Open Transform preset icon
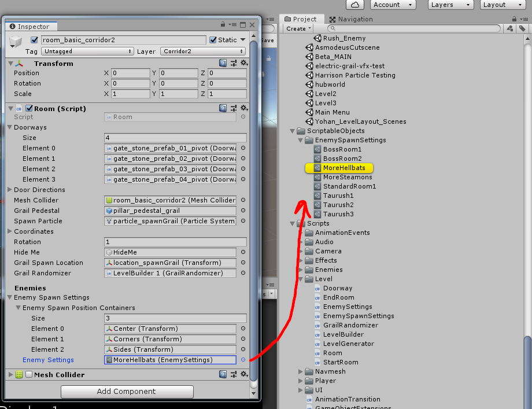Viewport: 532px width, 409px height. click(234, 63)
